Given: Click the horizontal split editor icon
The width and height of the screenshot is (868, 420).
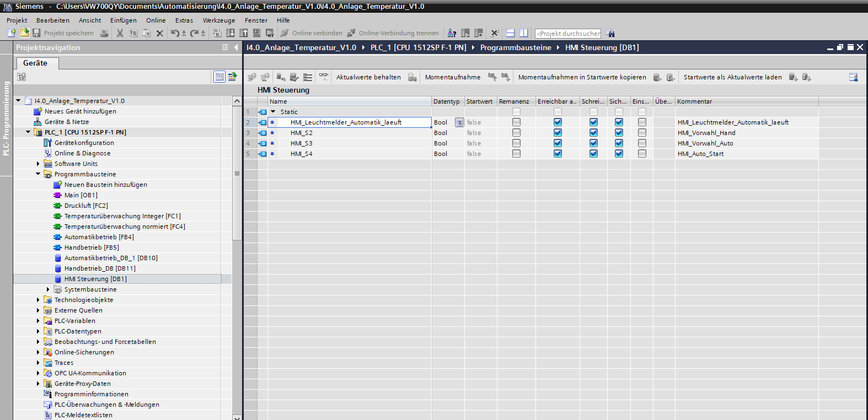Looking at the screenshot, I should (x=511, y=33).
